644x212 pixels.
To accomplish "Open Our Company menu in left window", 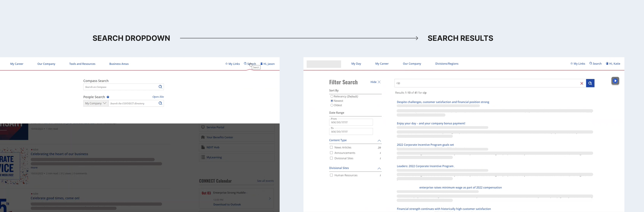I will [46, 64].
